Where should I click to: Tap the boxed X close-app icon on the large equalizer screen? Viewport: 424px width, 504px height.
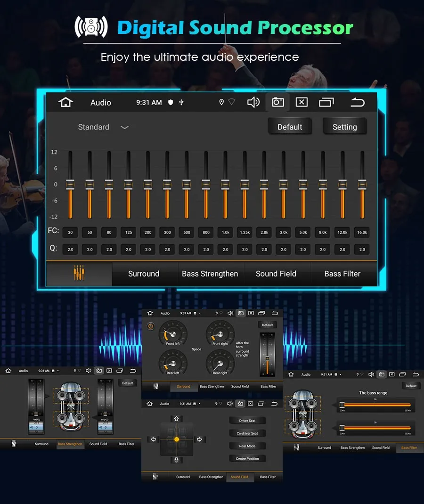[x=302, y=102]
